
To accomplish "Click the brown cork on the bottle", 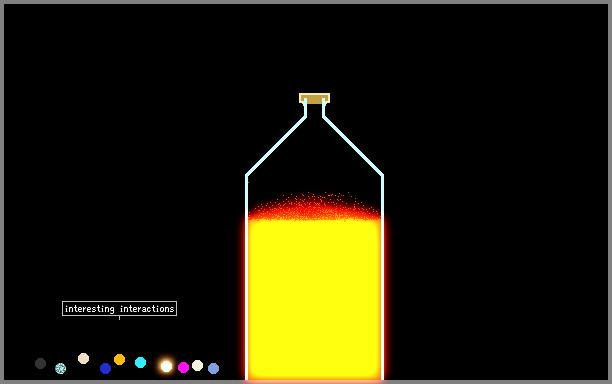I will tap(315, 98).
